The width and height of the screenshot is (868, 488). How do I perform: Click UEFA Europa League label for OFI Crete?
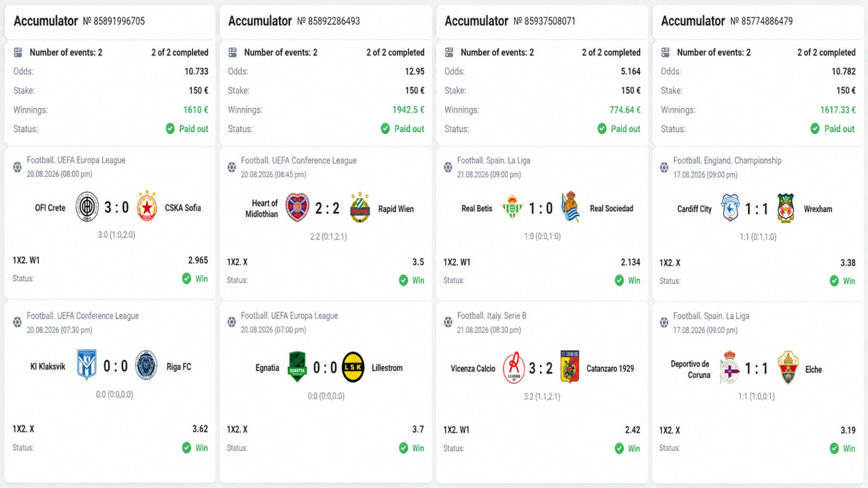pyautogui.click(x=76, y=160)
